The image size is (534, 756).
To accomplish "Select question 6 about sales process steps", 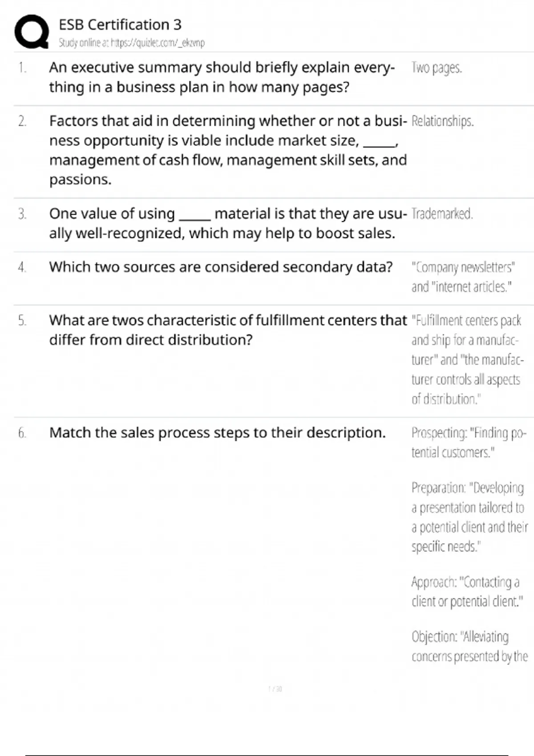I will click(x=217, y=433).
